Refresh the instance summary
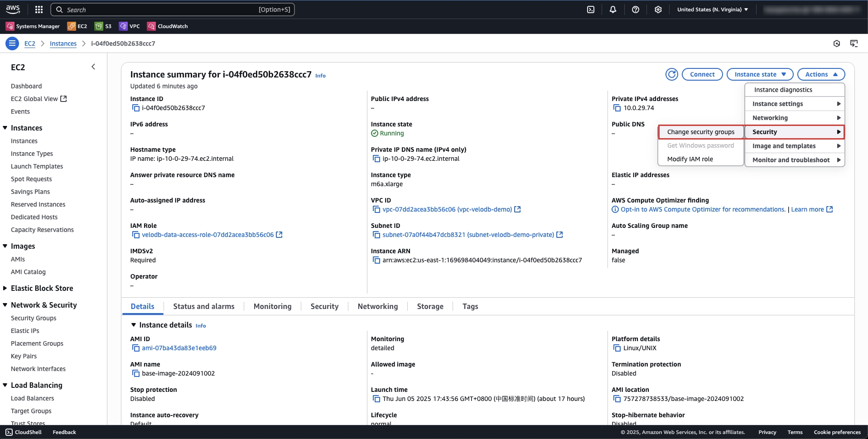 click(x=672, y=74)
